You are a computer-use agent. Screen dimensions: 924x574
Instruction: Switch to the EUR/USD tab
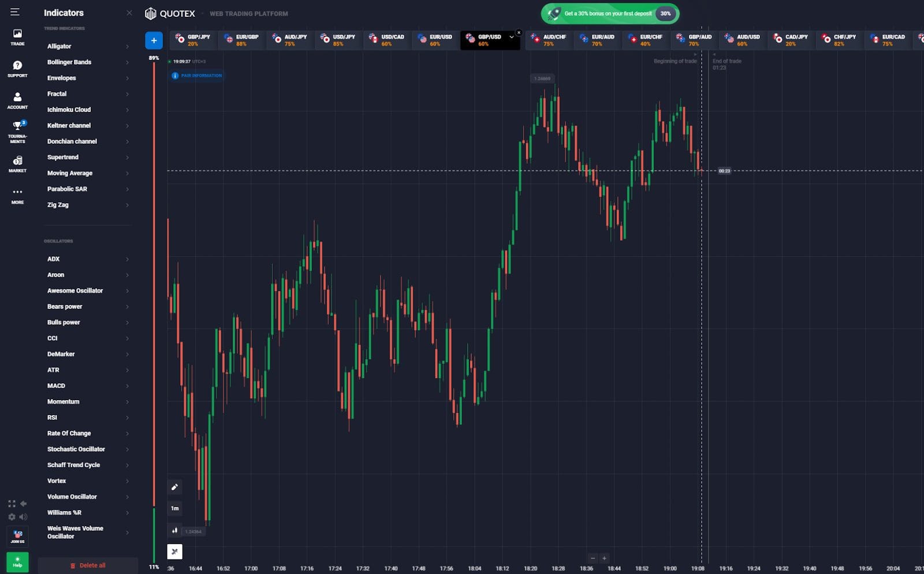click(436, 40)
